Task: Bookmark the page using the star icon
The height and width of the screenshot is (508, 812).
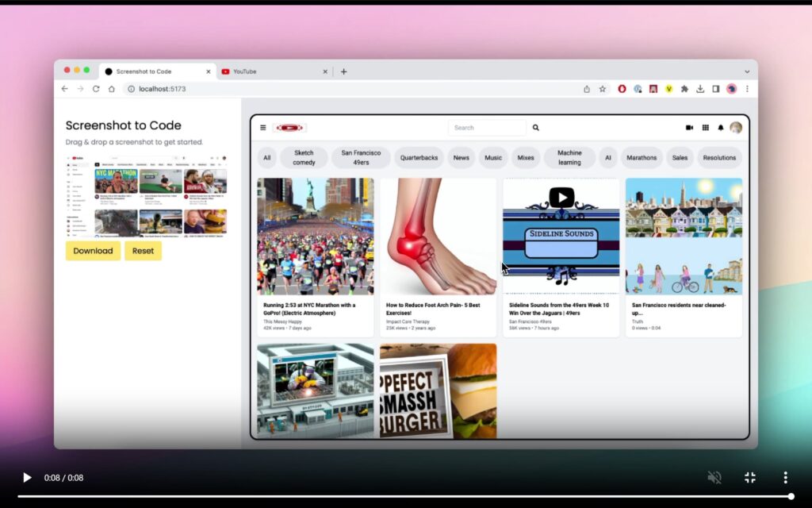Action: (603, 89)
